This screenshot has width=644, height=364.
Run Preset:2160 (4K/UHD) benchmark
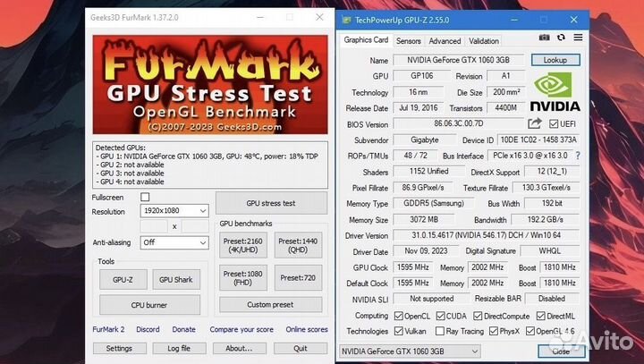[243, 245]
